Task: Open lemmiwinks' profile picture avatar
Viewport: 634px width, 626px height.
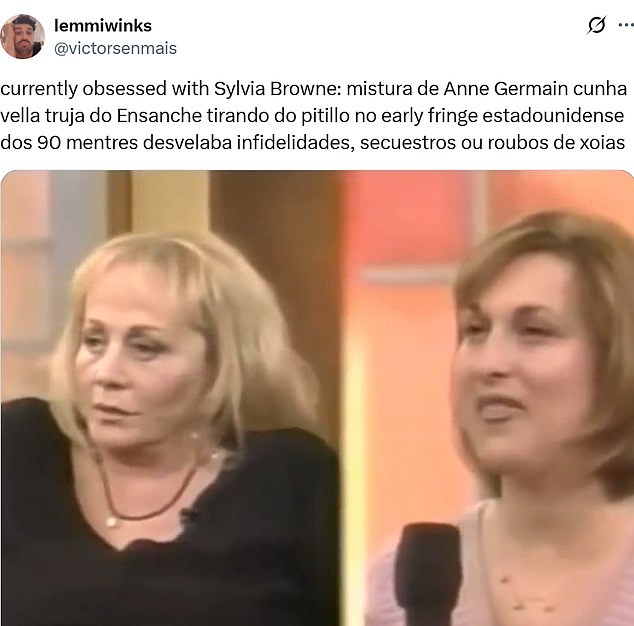Action: coord(22,36)
